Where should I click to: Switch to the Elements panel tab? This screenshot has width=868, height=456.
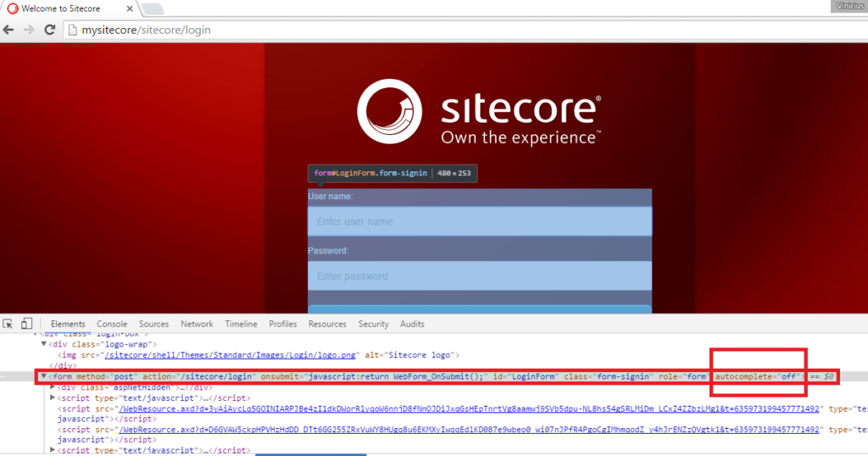coord(68,325)
